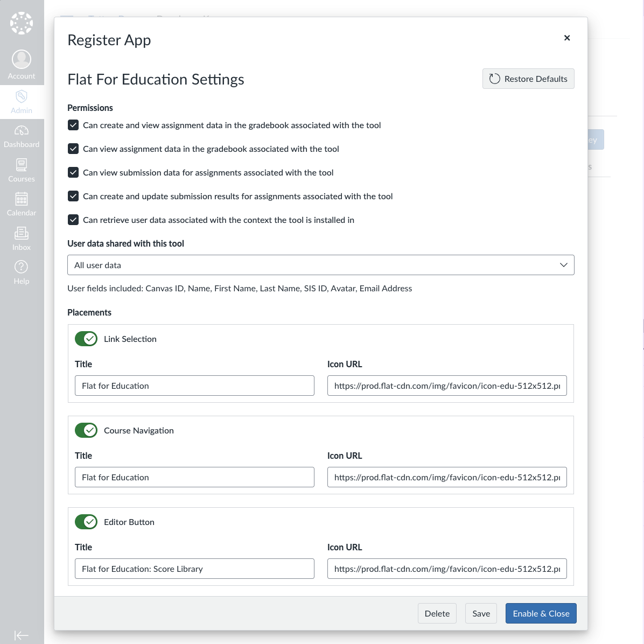
Task: Disable the Editor Button placement
Action: (x=86, y=522)
